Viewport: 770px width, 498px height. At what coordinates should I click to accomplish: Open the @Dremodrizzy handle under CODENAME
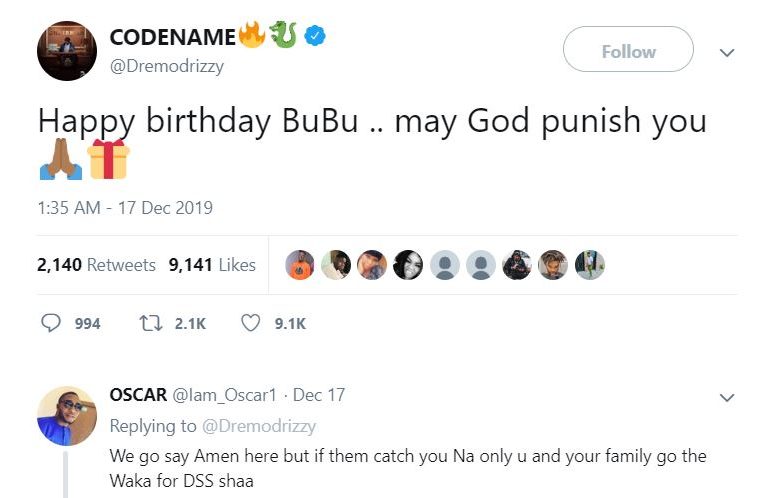pyautogui.click(x=166, y=65)
